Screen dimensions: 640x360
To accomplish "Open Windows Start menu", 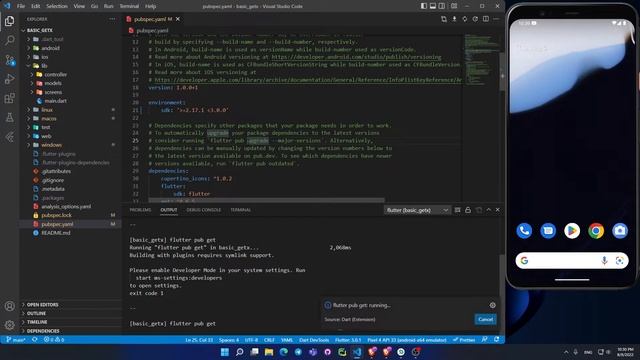I will (224, 352).
